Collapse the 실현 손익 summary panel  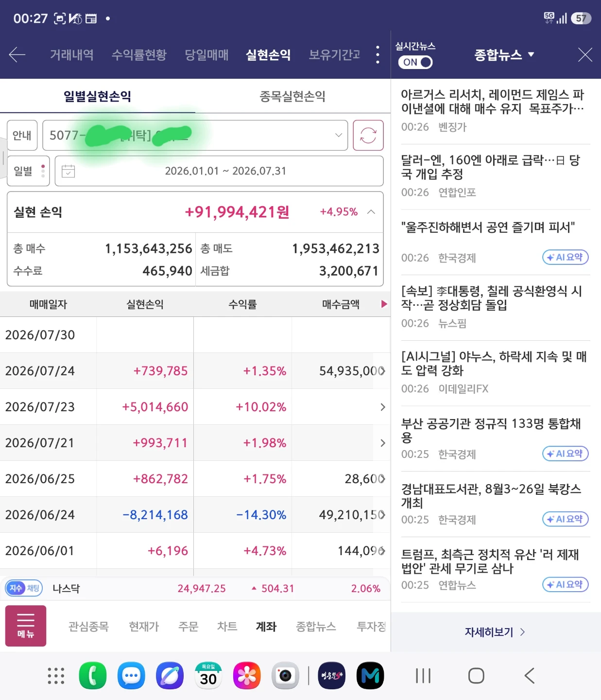tap(371, 212)
